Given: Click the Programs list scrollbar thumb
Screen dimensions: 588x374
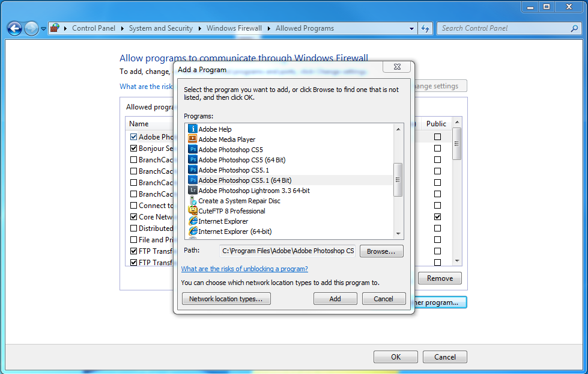Looking at the screenshot, I should click(x=398, y=180).
